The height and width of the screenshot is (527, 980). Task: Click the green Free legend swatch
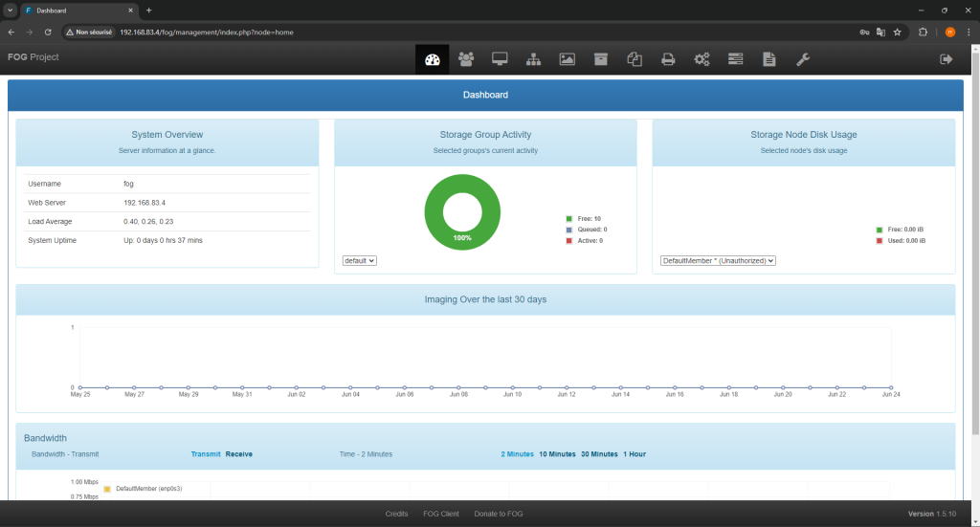[x=568, y=219]
